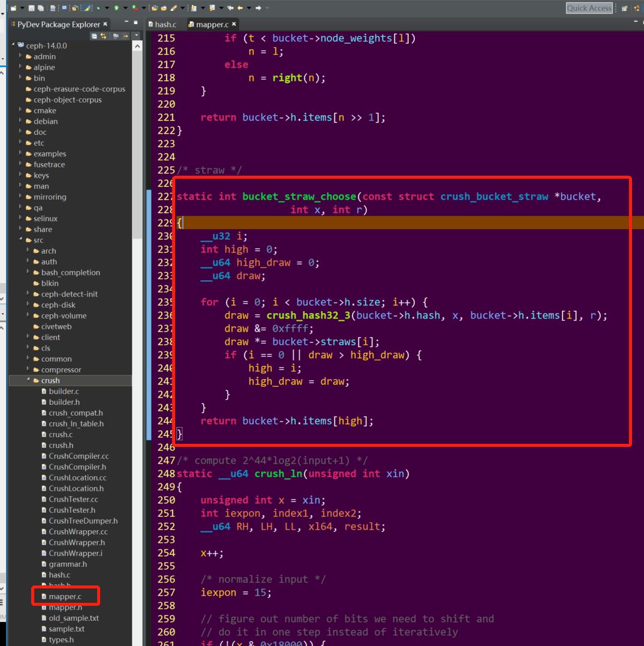Switch to the hash.c editor tab
The image size is (644, 646).
(162, 25)
